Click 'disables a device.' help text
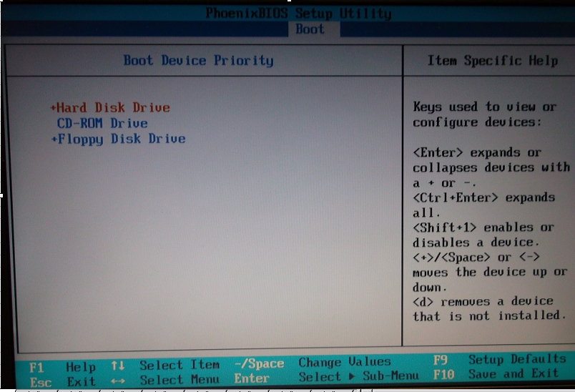Image resolution: width=575 pixels, height=392 pixels. coord(476,242)
